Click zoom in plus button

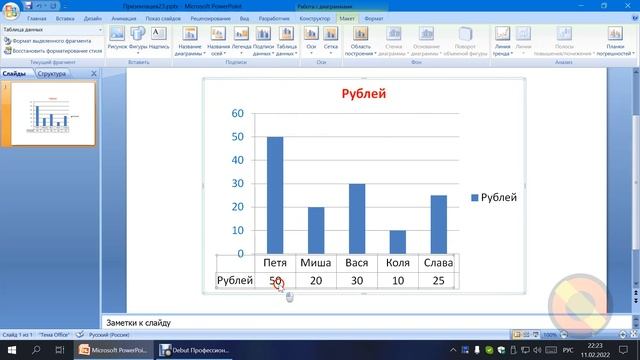click(623, 335)
